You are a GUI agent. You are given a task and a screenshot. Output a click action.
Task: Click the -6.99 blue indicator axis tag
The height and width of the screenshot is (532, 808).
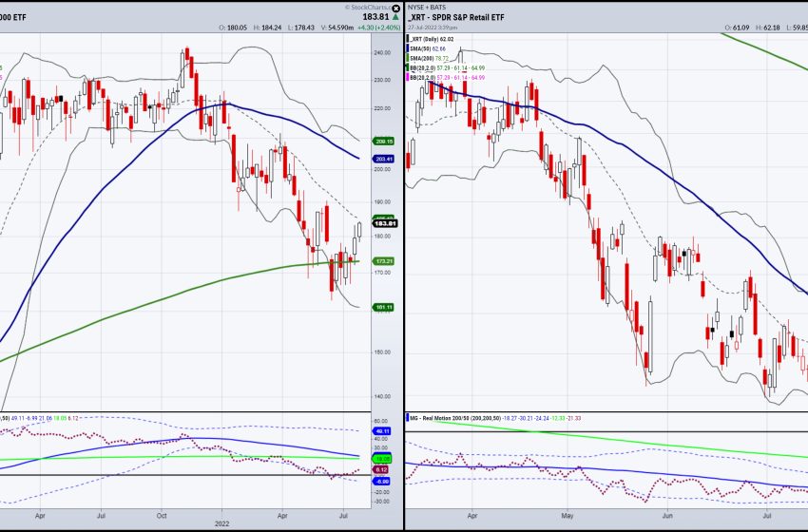click(382, 481)
